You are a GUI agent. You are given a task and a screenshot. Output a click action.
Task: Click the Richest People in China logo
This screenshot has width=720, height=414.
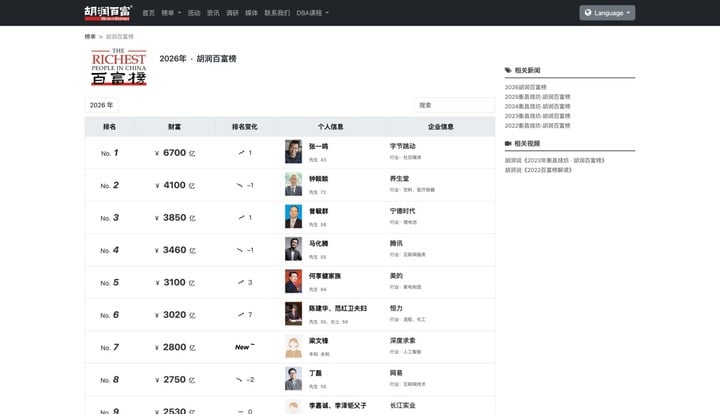pyautogui.click(x=119, y=67)
